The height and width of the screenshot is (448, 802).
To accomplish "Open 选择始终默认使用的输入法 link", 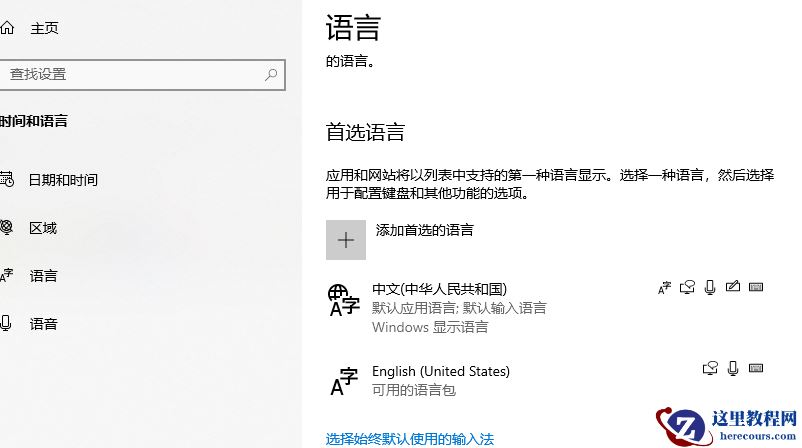I will (410, 439).
